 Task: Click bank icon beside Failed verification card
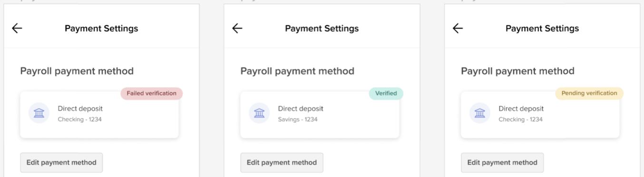[x=39, y=113]
